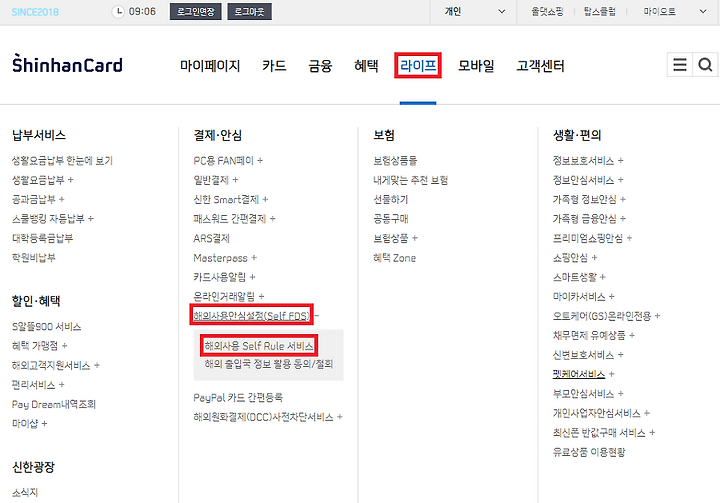Image resolution: width=720 pixels, height=503 pixels.
Task: Open 생활요금납부 한눈에 보기
Action: [62, 160]
